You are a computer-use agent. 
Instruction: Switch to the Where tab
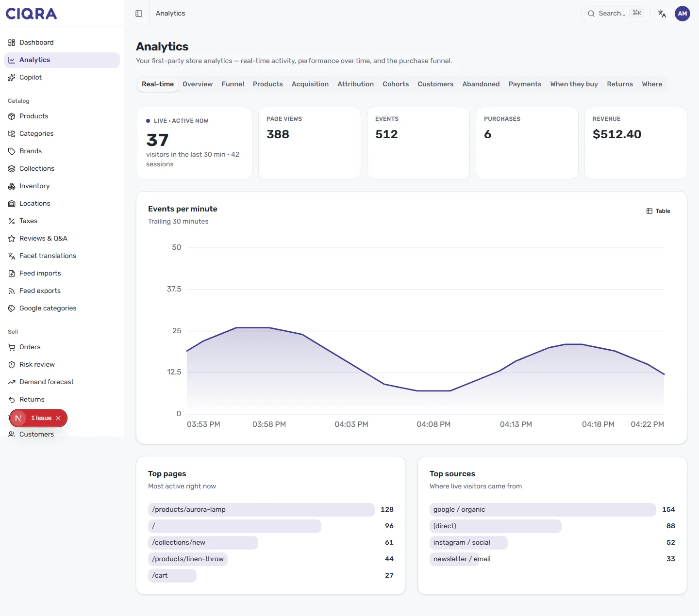(652, 84)
